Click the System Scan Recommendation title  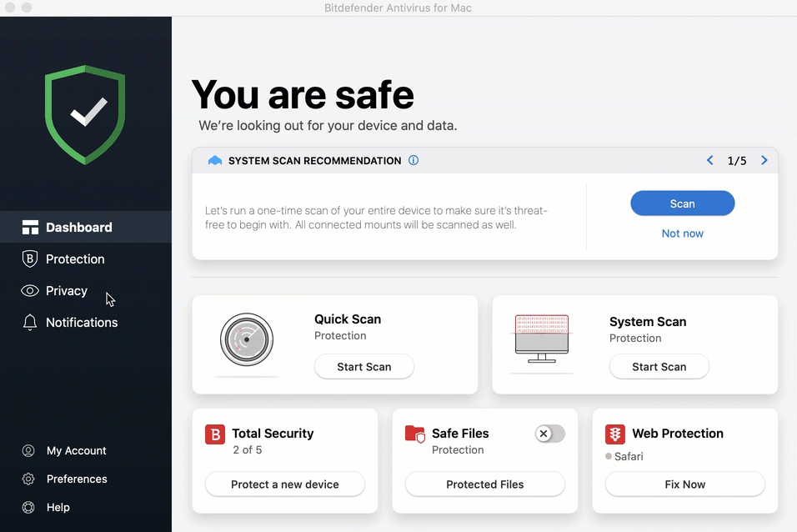[x=314, y=161]
